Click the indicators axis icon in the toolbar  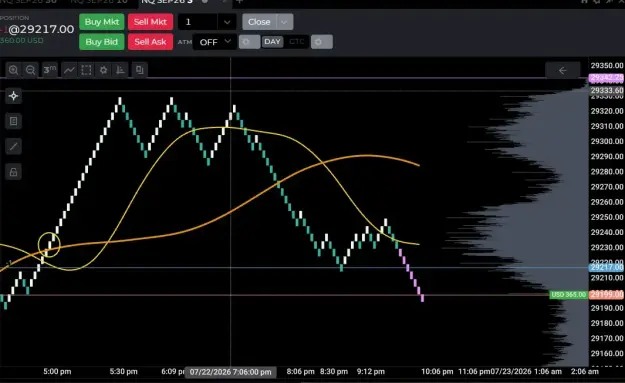click(120, 70)
